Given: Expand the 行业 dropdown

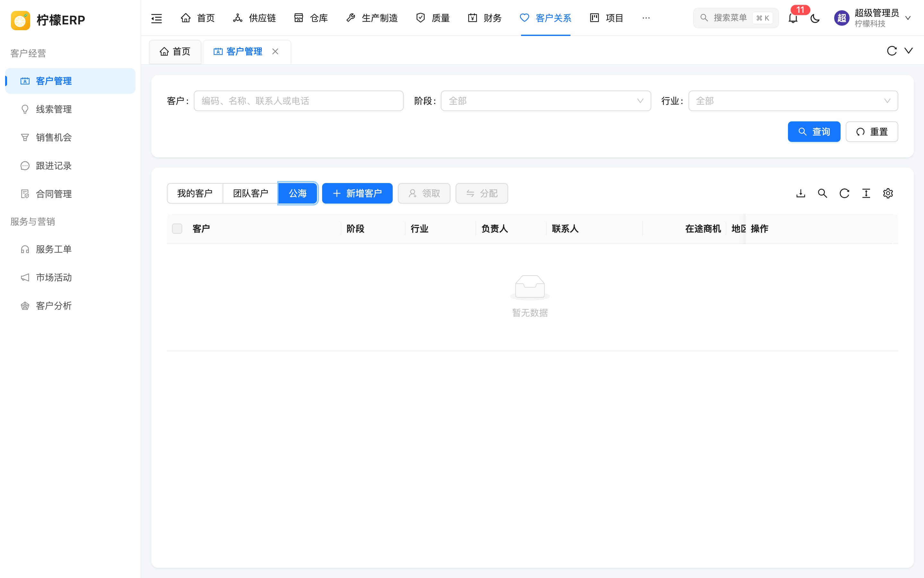Looking at the screenshot, I should coord(793,101).
